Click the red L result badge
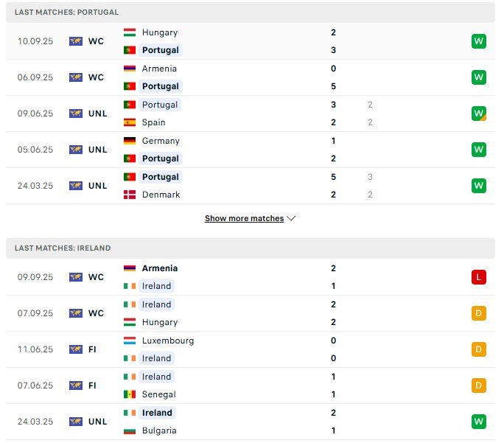The image size is (504, 443). [479, 277]
